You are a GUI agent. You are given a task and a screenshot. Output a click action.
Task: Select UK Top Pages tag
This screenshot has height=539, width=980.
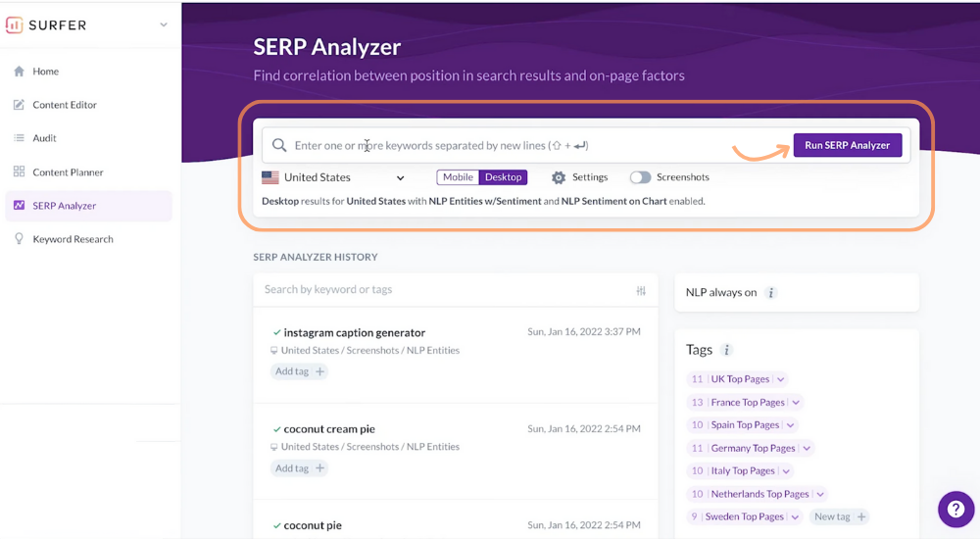(740, 379)
